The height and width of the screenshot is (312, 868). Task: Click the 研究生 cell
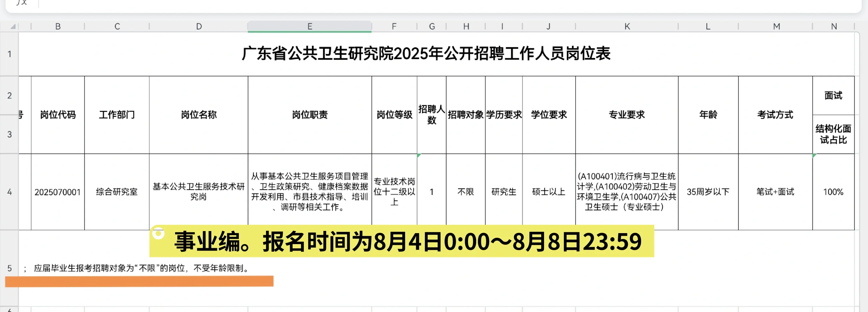[x=504, y=192]
